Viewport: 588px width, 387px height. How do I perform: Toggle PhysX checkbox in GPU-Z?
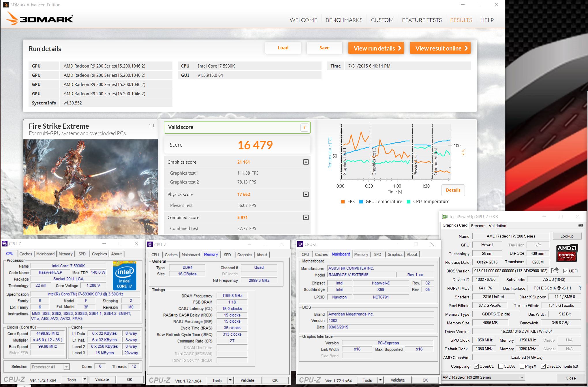pos(522,367)
